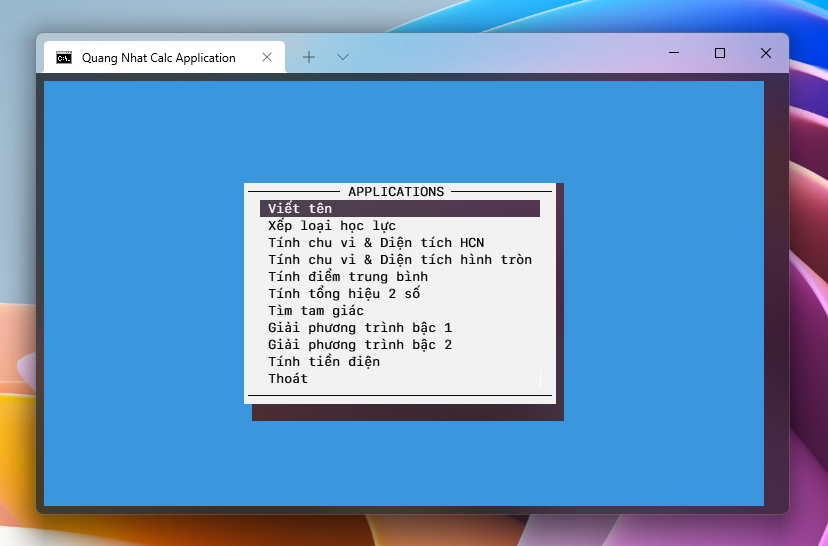Select the Viết tên menu entry
The image size is (828, 546).
(x=400, y=209)
